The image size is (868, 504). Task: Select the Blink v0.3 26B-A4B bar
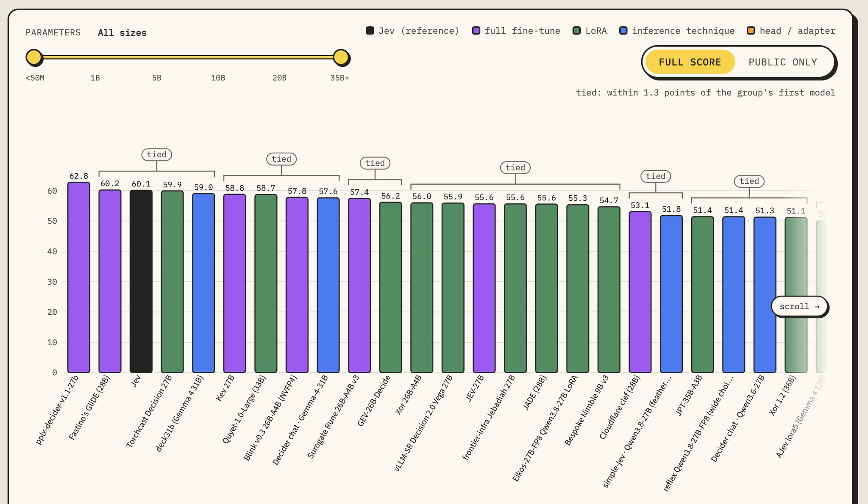[297, 285]
